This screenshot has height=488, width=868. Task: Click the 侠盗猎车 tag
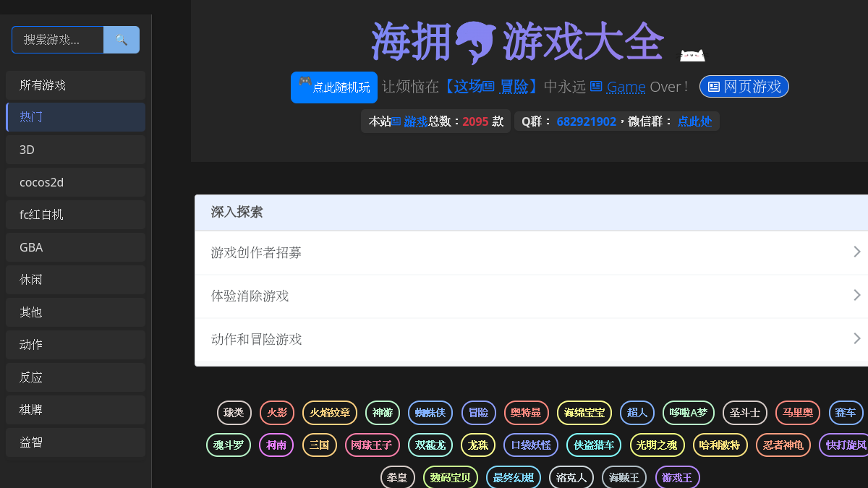[x=594, y=445]
